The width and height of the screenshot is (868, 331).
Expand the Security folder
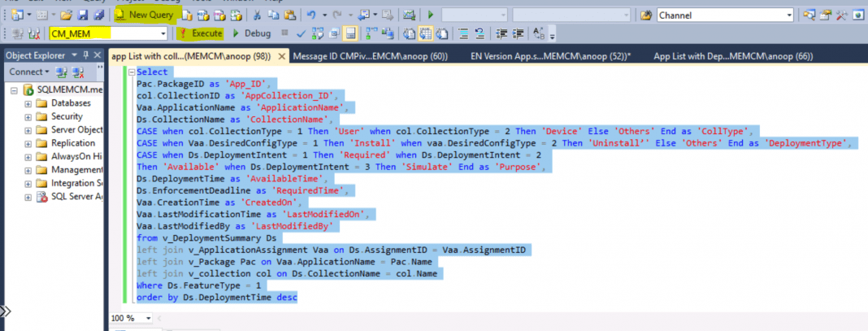28,116
